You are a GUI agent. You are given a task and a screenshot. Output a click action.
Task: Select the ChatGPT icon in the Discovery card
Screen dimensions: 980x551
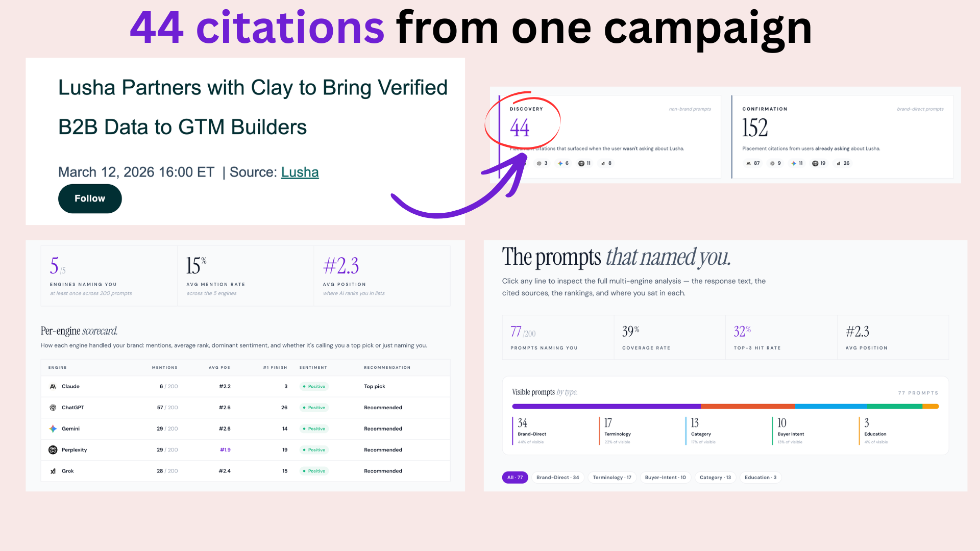(539, 163)
